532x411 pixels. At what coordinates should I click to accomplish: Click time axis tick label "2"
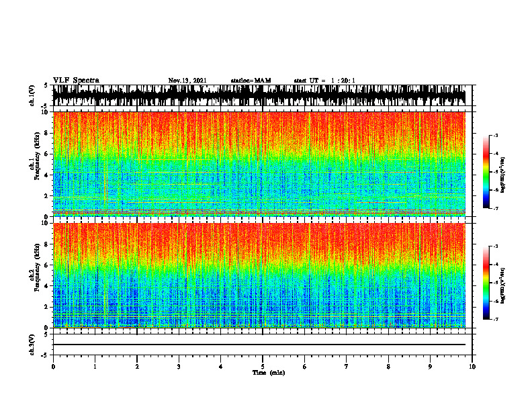point(137,367)
